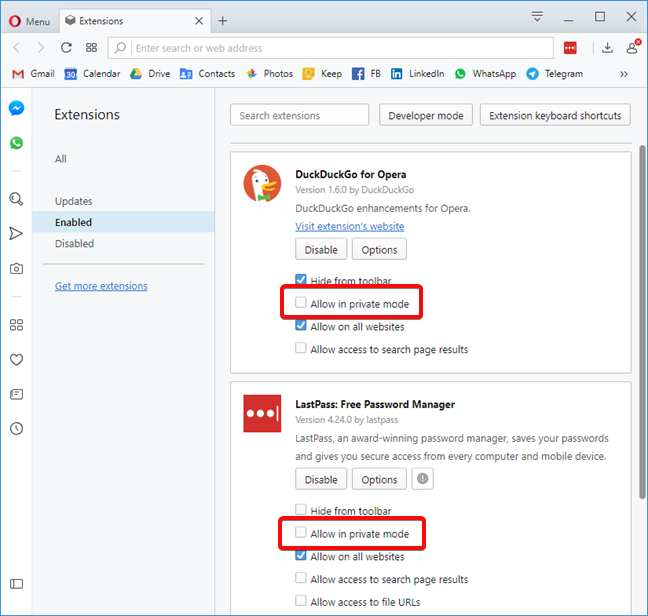Enable LastPass Allow in private mode
The height and width of the screenshot is (616, 648).
point(301,532)
